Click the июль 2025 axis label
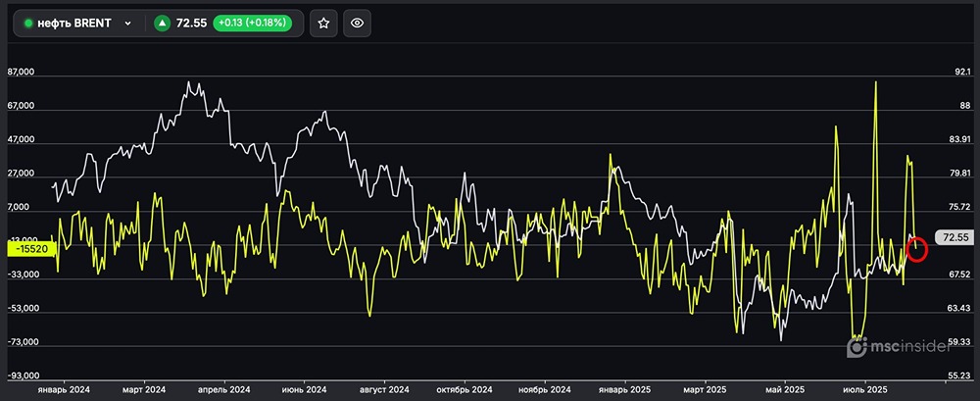 click(x=865, y=388)
